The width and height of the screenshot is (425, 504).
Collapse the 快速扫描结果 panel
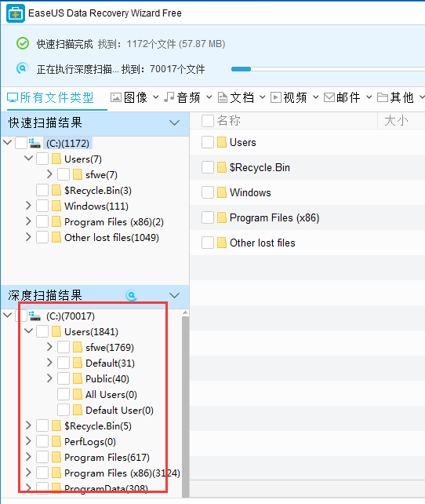[174, 122]
